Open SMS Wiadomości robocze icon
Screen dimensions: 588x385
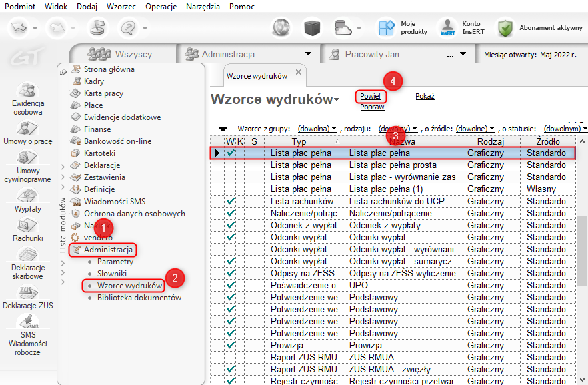28,335
